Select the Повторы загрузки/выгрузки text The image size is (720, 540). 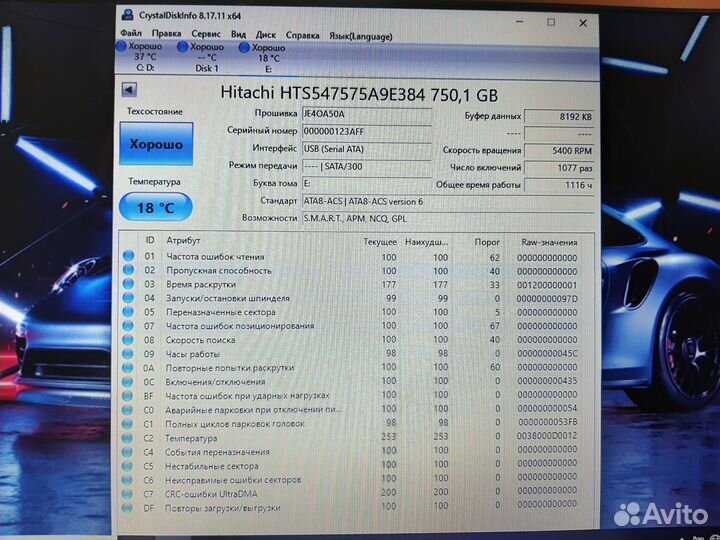[x=223, y=508]
